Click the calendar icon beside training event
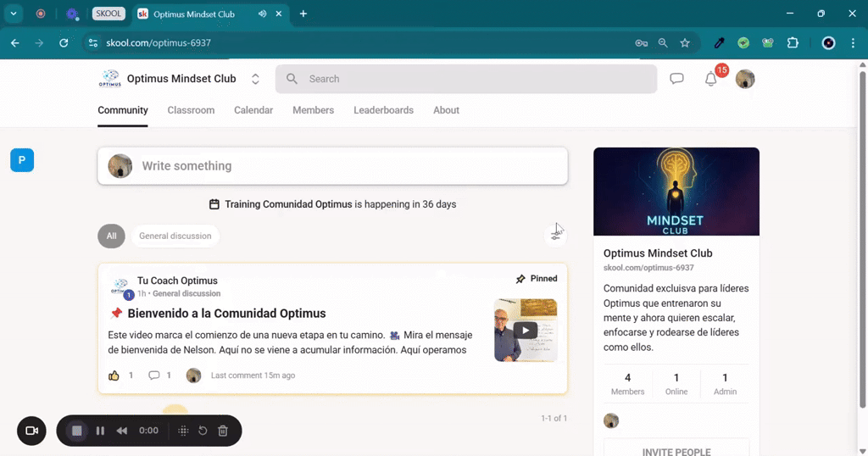The height and width of the screenshot is (456, 868). 214,204
